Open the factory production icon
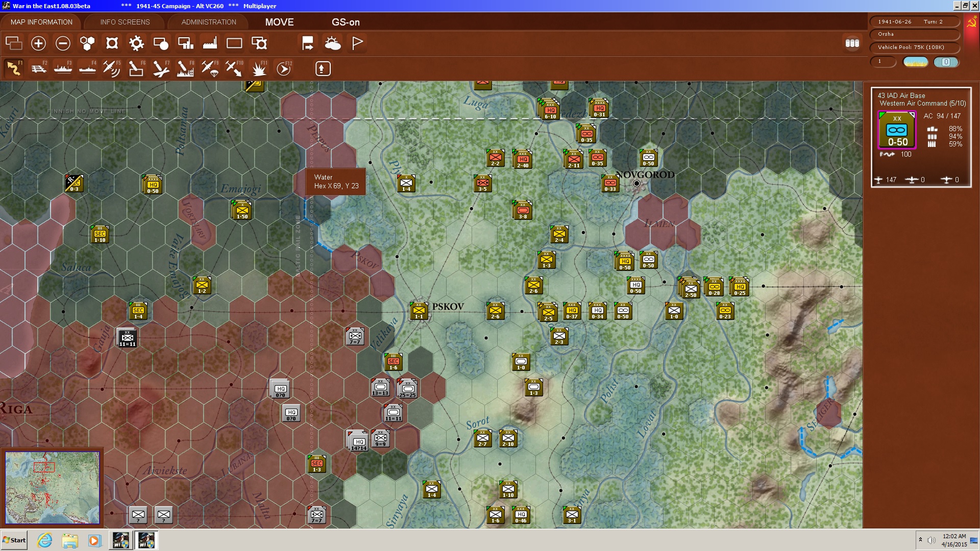This screenshot has width=980, height=551. coord(210,43)
